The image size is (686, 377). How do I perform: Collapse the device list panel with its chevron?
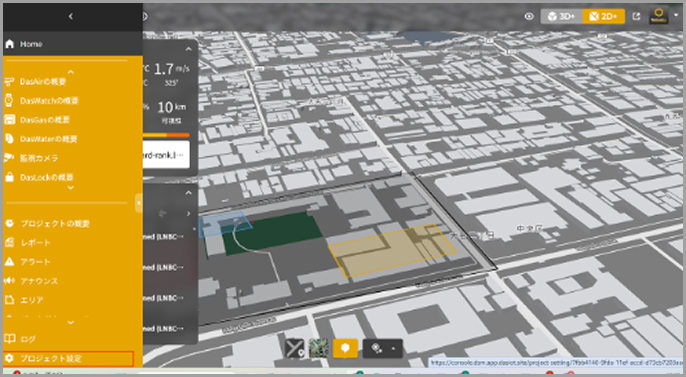tap(189, 193)
